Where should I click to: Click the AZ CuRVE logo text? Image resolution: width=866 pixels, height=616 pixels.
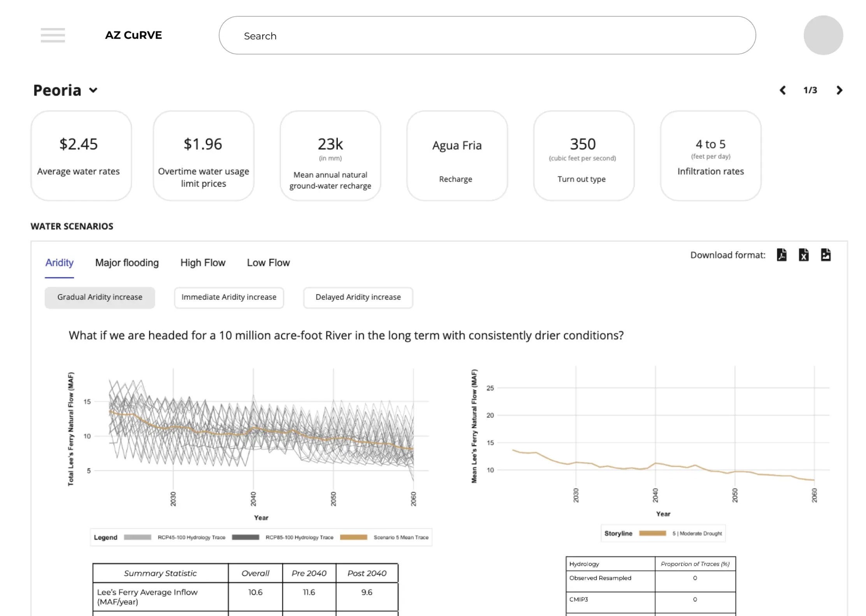click(x=134, y=35)
